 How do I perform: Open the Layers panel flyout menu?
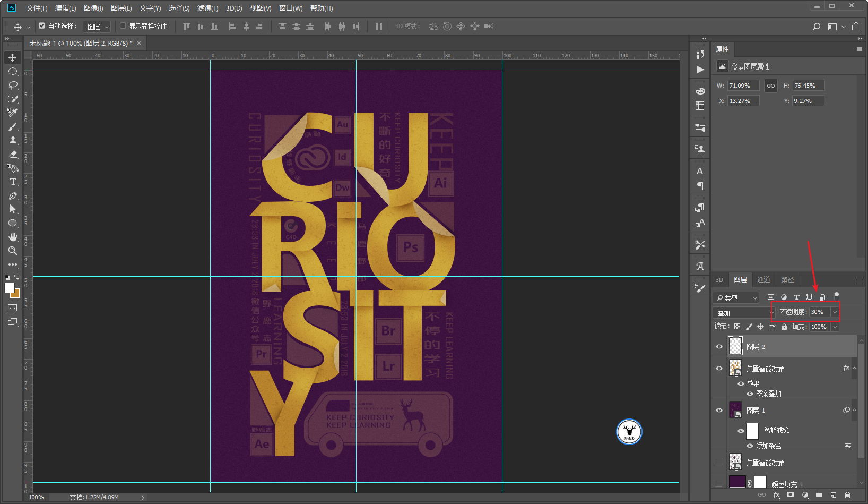[x=859, y=280]
